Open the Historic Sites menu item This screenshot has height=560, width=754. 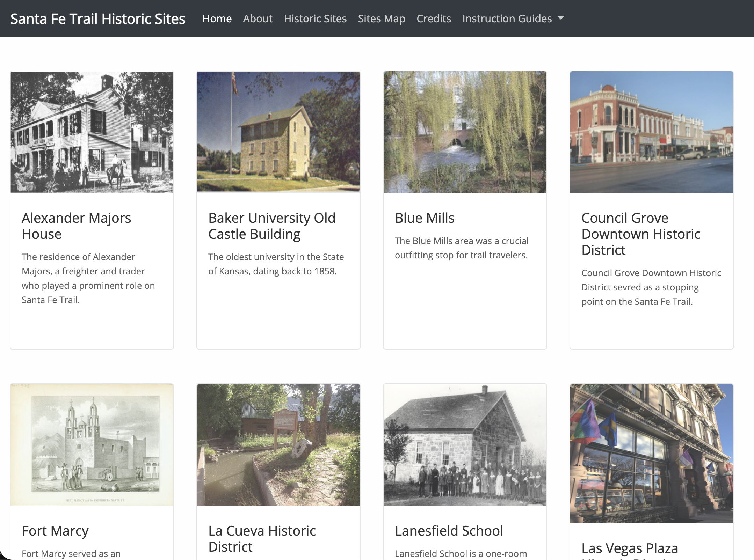(x=315, y=19)
